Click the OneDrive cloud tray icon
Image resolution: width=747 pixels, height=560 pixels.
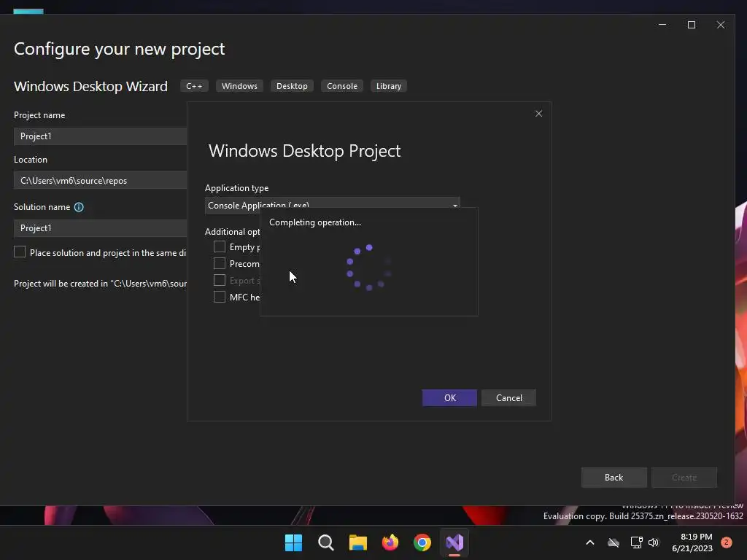tap(614, 542)
